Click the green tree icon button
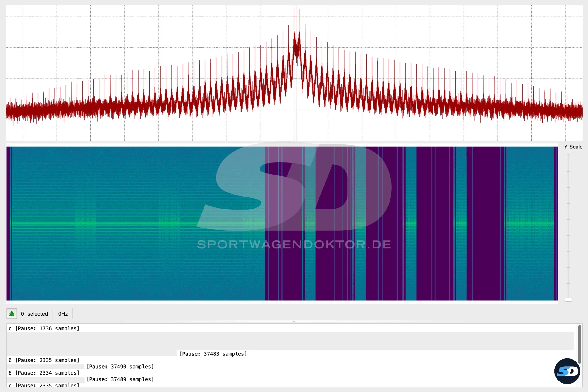 click(11, 314)
